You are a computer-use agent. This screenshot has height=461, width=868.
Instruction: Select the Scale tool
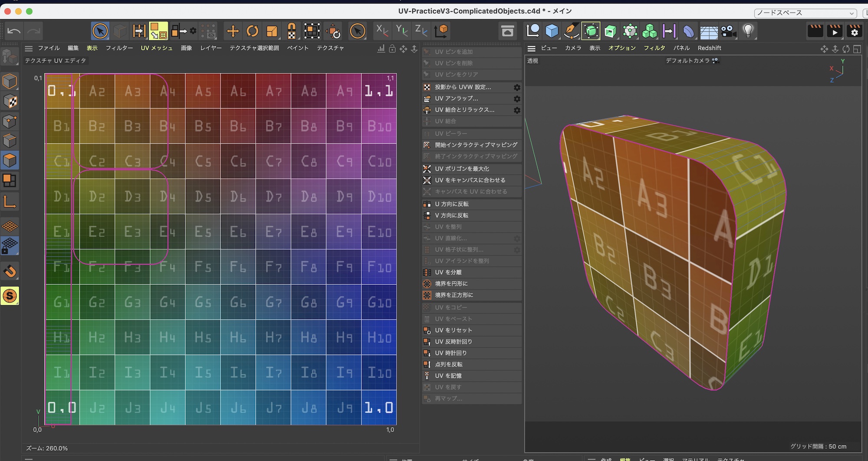click(272, 31)
